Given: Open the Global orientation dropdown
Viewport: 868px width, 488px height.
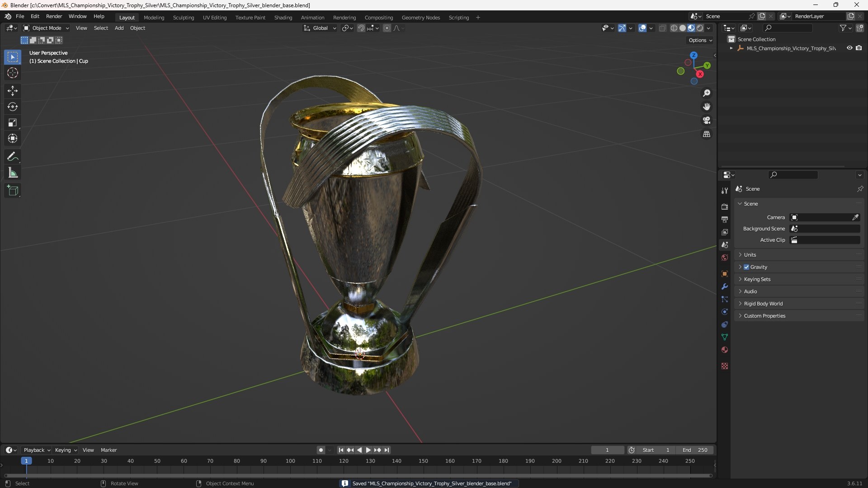Looking at the screenshot, I should tap(320, 28).
